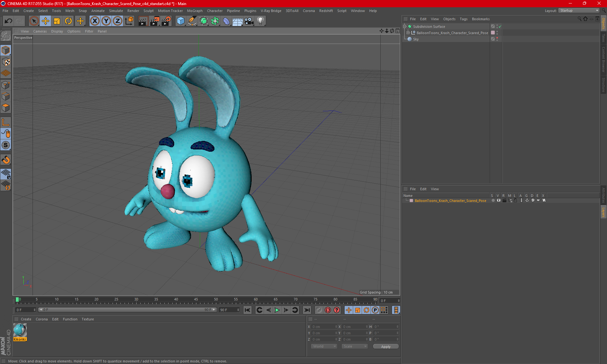Click the timeline preview range slider
This screenshot has width=607, height=364.
(x=127, y=310)
